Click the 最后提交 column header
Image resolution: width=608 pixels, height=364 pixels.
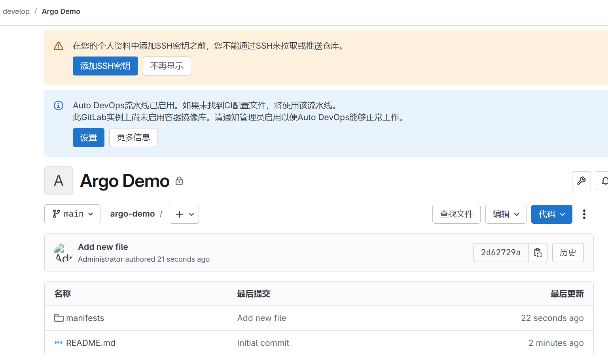pos(254,294)
